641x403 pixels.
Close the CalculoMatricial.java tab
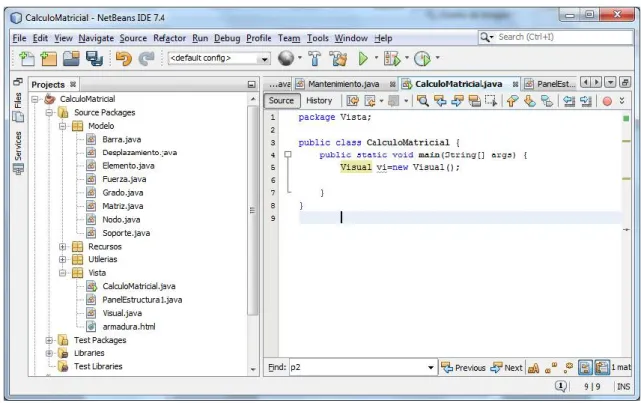(515, 84)
